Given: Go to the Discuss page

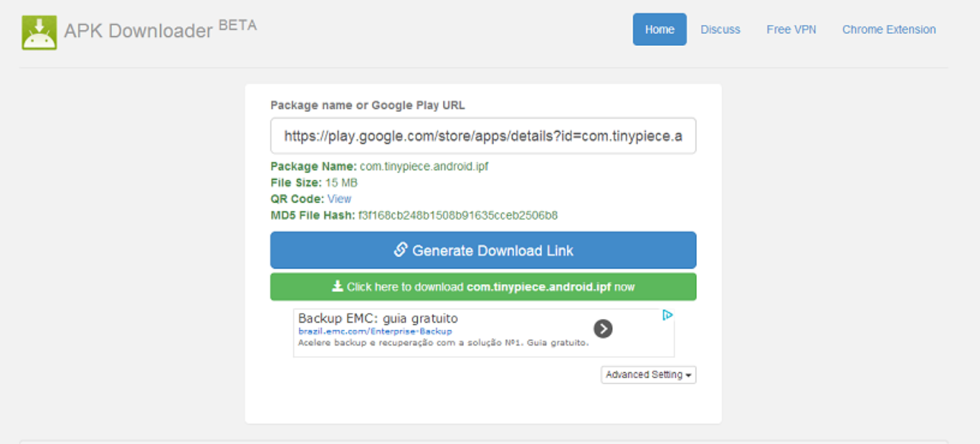Looking at the screenshot, I should [720, 30].
